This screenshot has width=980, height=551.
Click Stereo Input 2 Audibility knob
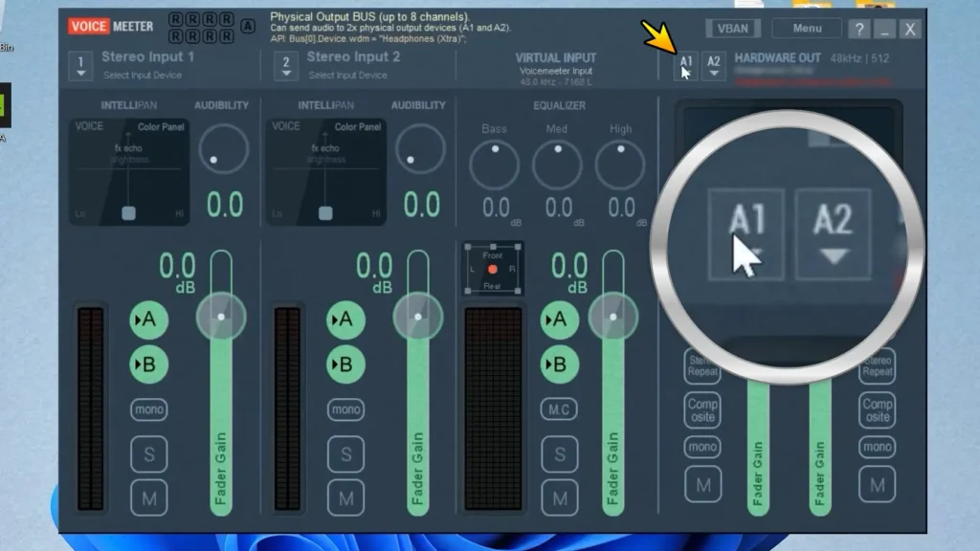tap(420, 148)
